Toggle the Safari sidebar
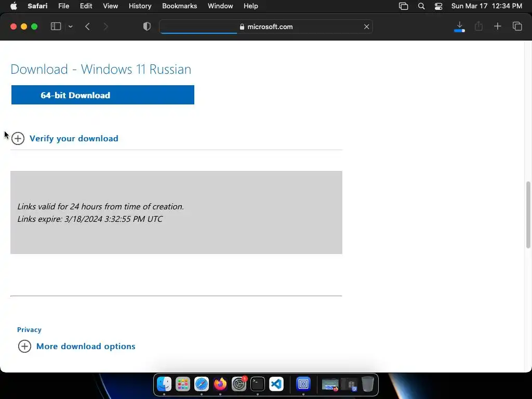Viewport: 532px width, 399px height. (x=56, y=26)
